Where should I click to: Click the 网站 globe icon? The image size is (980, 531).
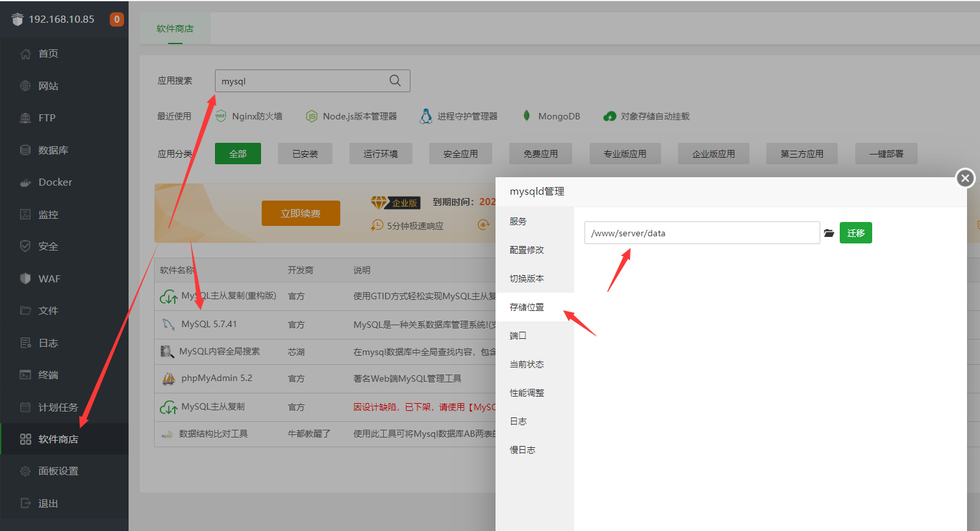coord(25,86)
